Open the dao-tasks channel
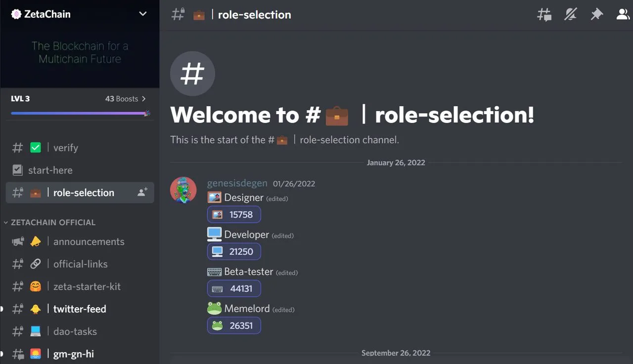The height and width of the screenshot is (364, 633). click(80, 331)
